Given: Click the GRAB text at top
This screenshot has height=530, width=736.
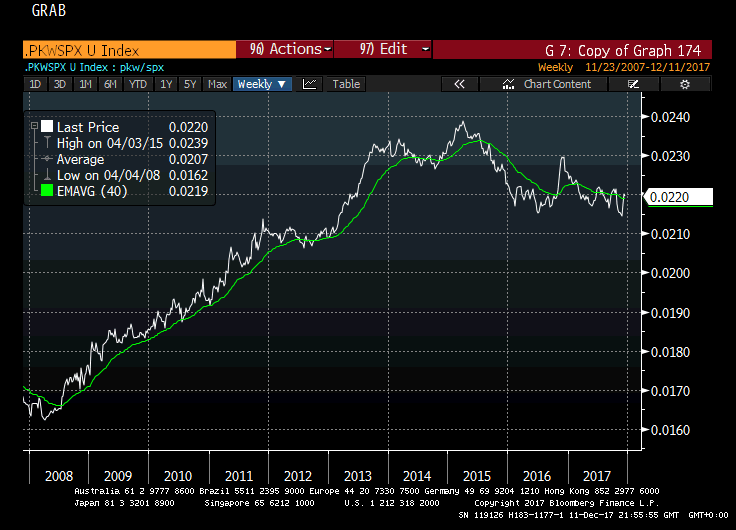Looking at the screenshot, I should click(49, 10).
